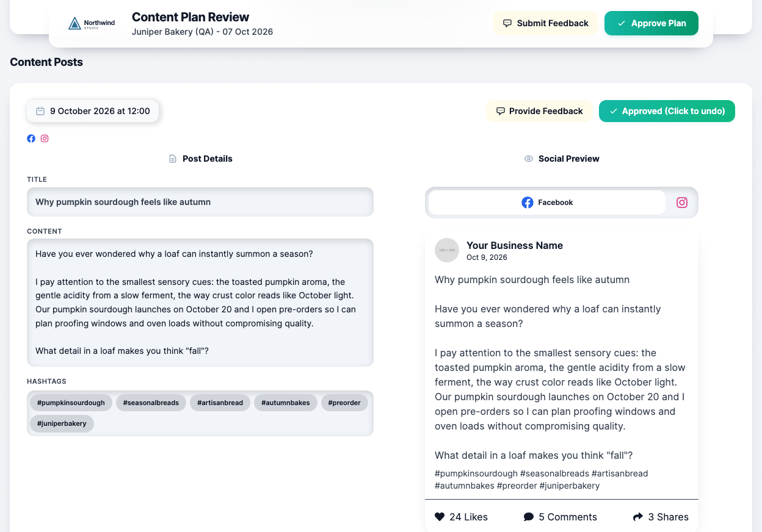Click the comment bubble icon in preview

point(529,517)
